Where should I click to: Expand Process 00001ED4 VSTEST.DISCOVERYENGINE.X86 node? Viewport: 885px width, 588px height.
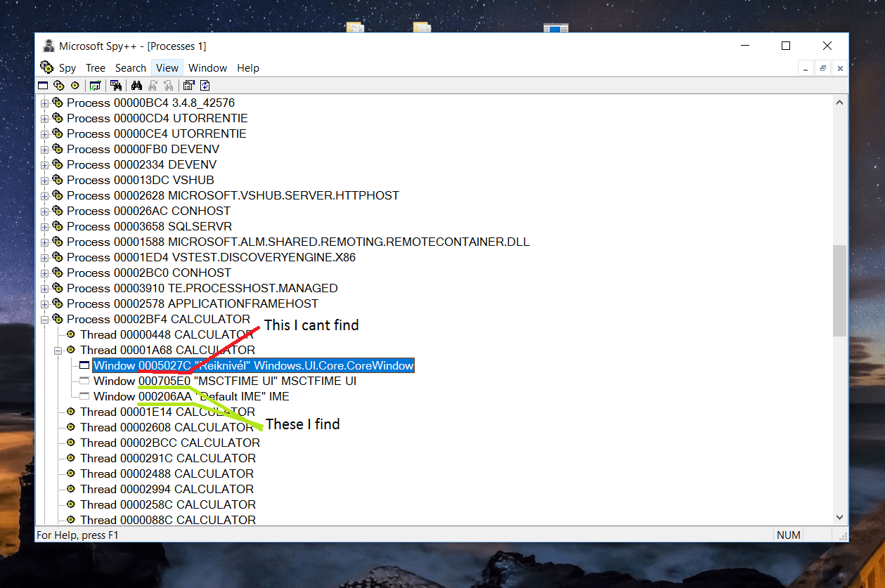45,257
